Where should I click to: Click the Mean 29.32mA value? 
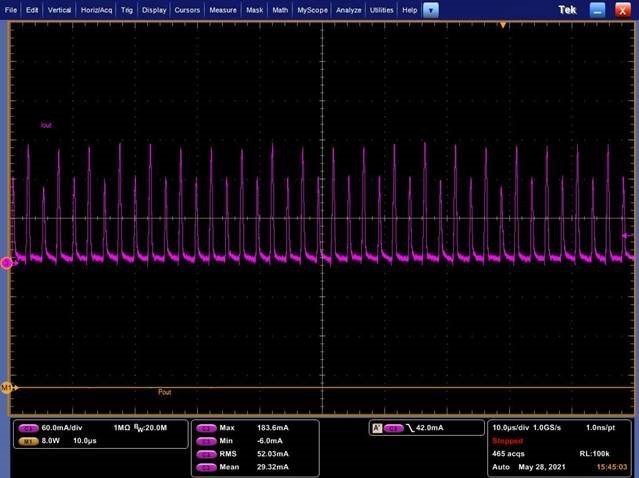273,467
